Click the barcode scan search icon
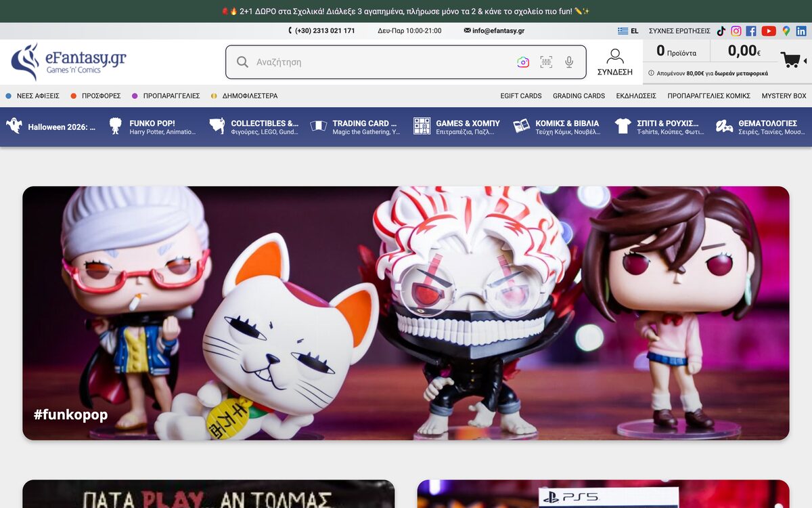Screen dimensions: 812x508 546,62
